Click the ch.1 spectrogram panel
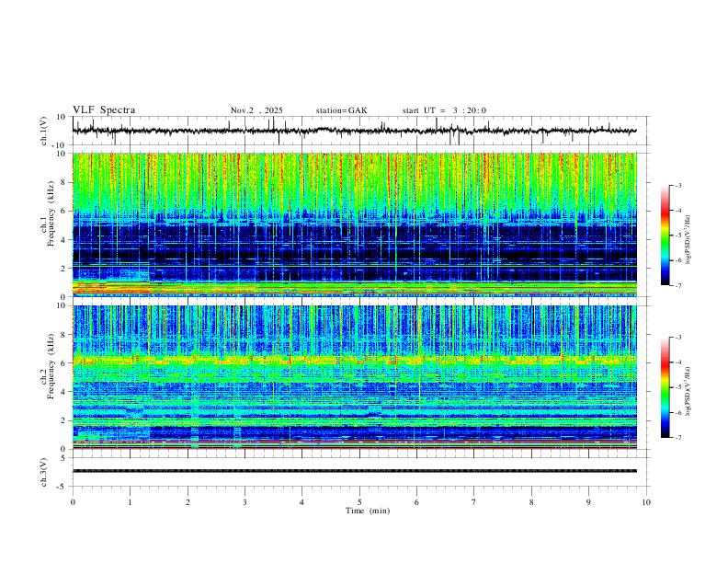Viewport: 728px width, 563px height. pos(355,224)
